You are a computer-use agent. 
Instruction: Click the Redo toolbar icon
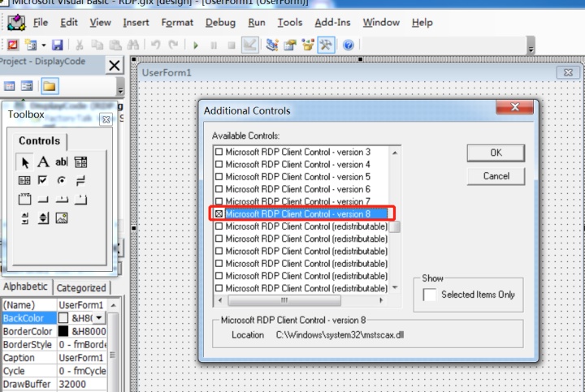[173, 45]
